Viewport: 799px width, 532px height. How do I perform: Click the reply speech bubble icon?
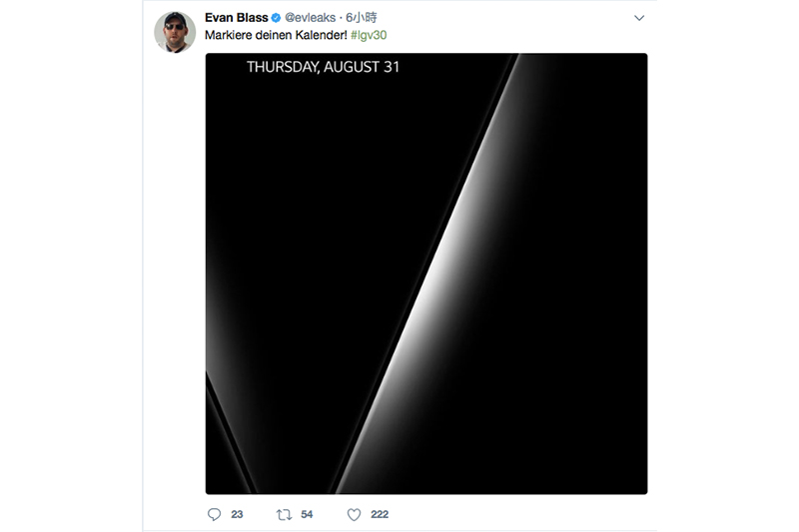[213, 514]
